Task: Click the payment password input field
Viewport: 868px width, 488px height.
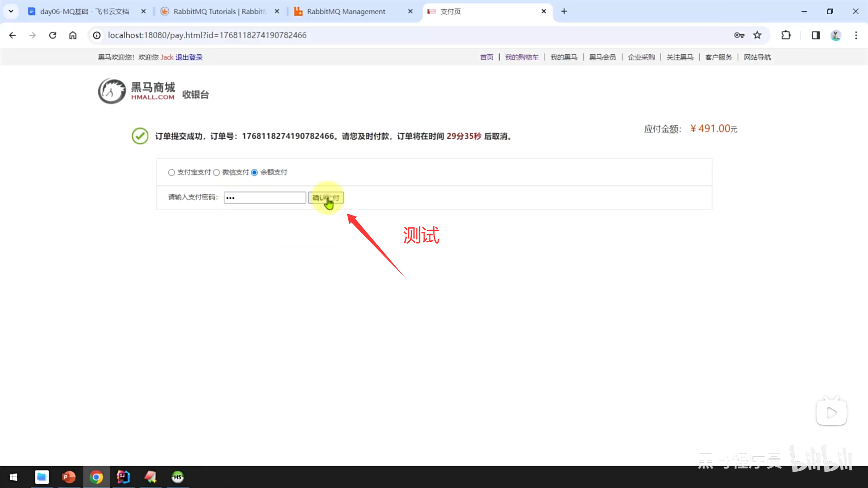Action: point(265,198)
